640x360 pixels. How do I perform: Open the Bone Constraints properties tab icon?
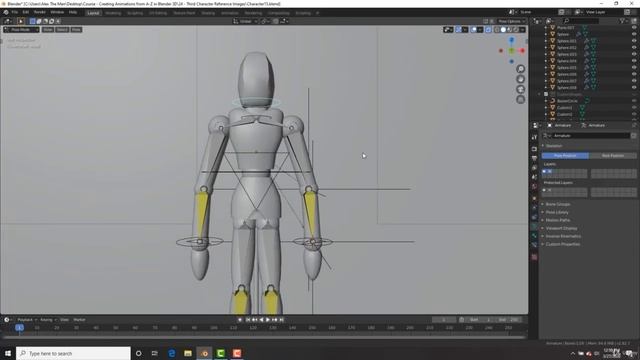[534, 245]
